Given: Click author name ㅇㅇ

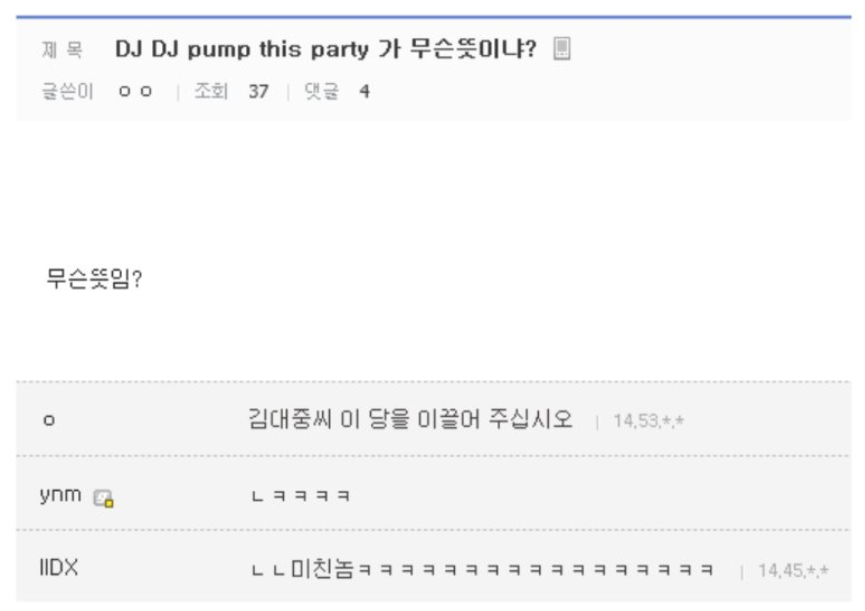Looking at the screenshot, I should tap(135, 91).
